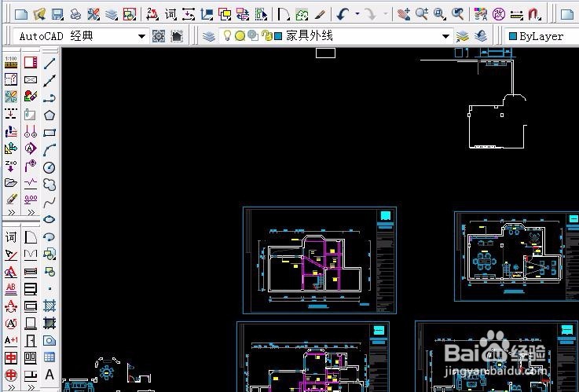The width and height of the screenshot is (579, 392).
Task: Toggle the layer lock padlock icon
Action: (x=266, y=36)
